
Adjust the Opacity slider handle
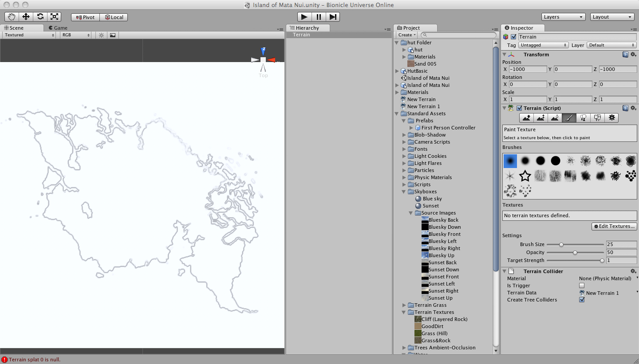pos(575,253)
